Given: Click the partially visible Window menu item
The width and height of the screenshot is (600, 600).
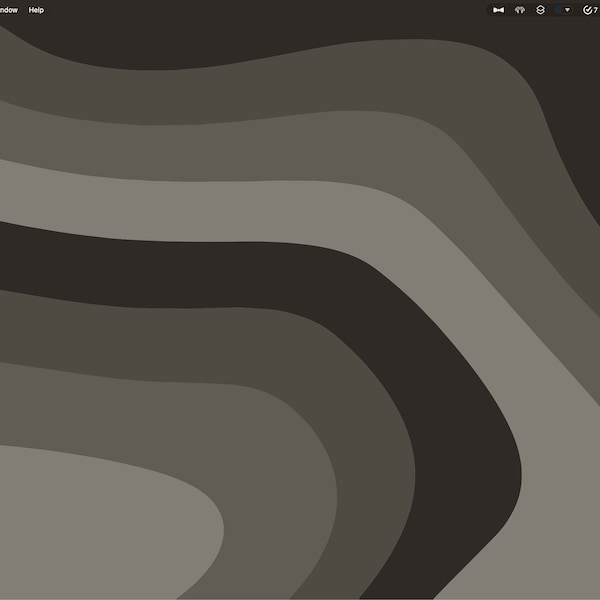Looking at the screenshot, I should pos(8,10).
